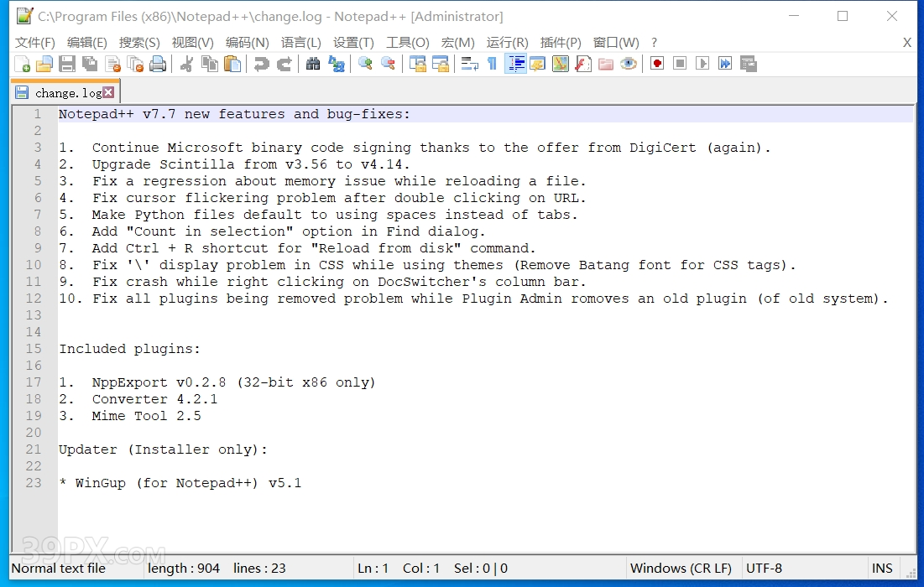Click line number 10 in the margin
The height and width of the screenshot is (587, 924).
pyautogui.click(x=33, y=265)
